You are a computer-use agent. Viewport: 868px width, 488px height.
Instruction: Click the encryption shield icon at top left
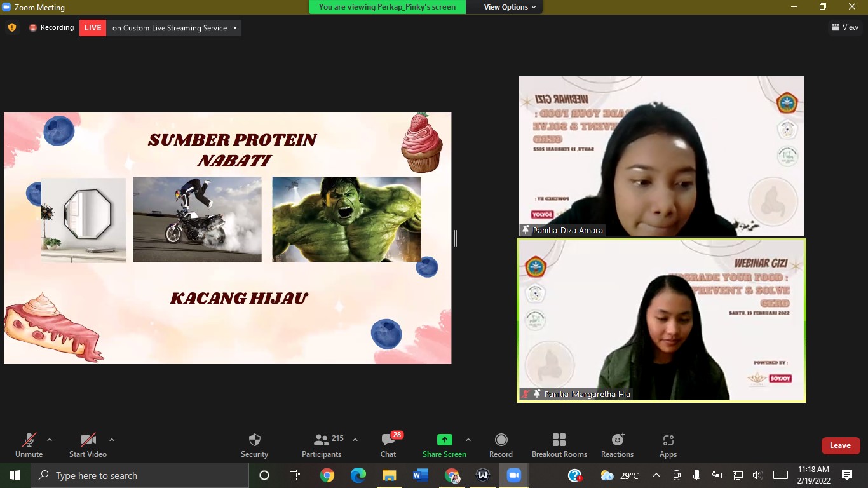[x=11, y=27]
